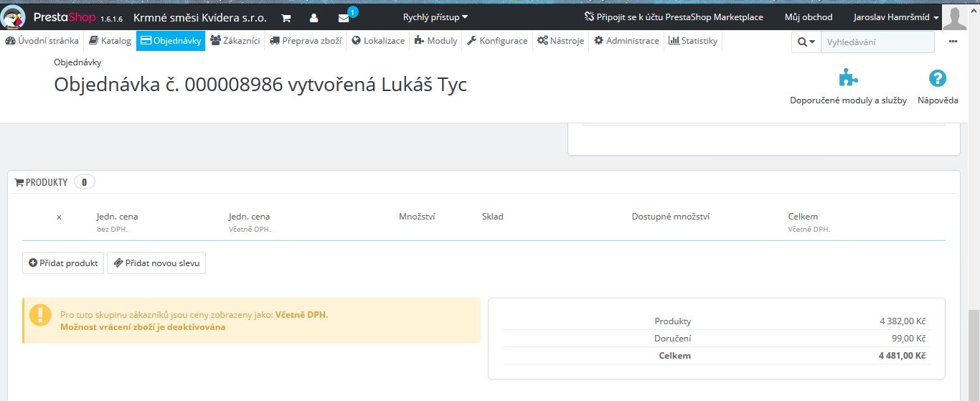Click the Celkem Včetně DPH column header
The height and width of the screenshot is (401, 980).
pos(809,222)
